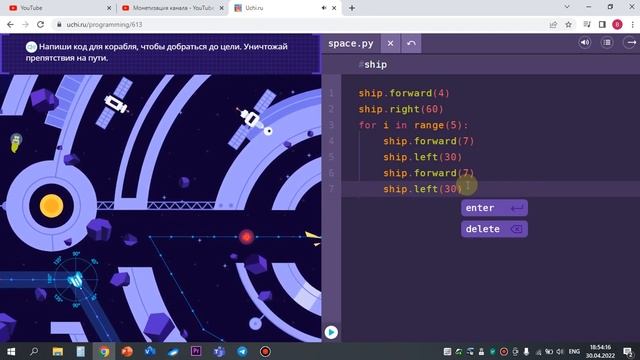This screenshot has width=640, height=360.
Task: Switch the ENG input language
Action: pos(574,351)
